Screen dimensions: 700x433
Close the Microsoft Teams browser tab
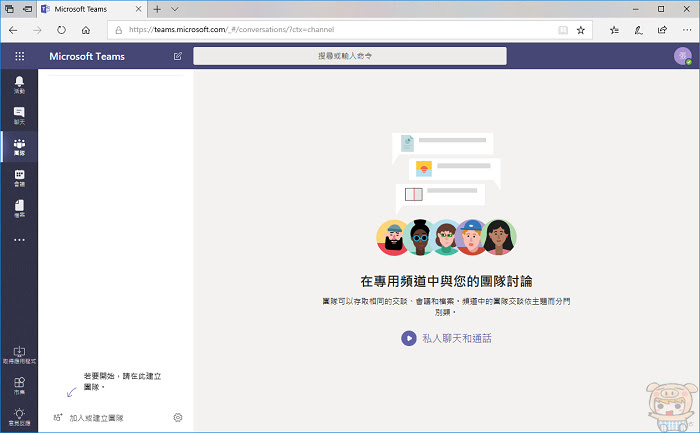[x=138, y=9]
